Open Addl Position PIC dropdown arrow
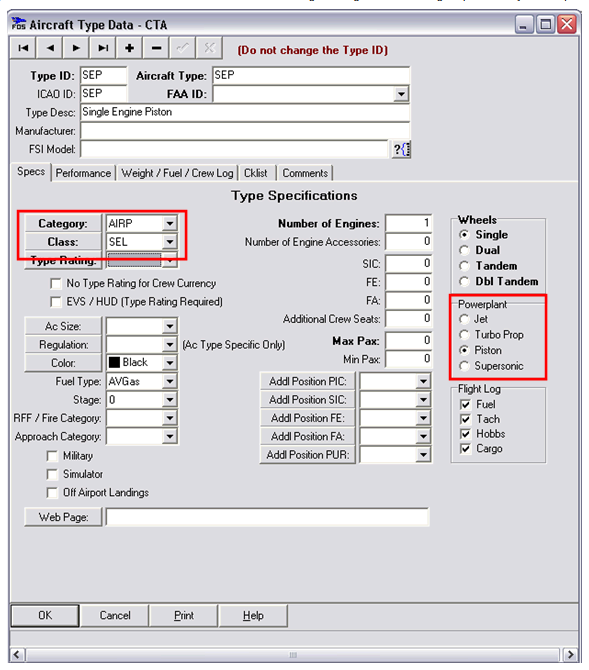This screenshot has width=589, height=670. coord(423,382)
